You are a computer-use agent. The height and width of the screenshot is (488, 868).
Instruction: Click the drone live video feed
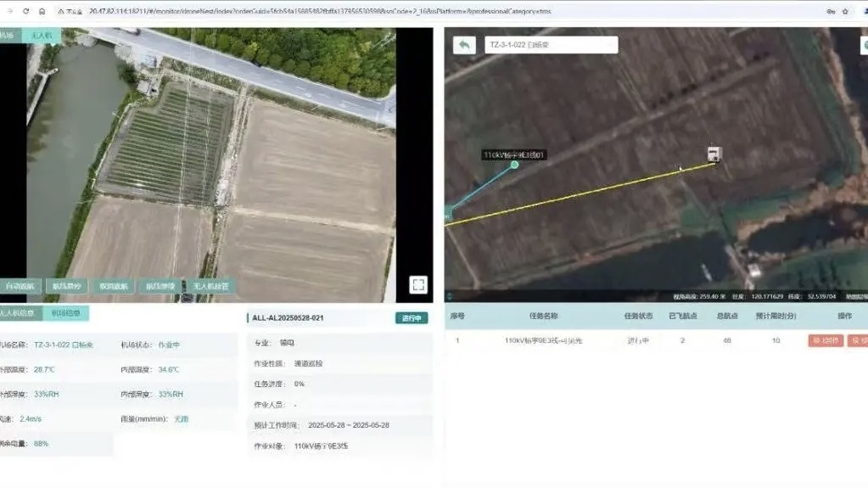point(211,165)
